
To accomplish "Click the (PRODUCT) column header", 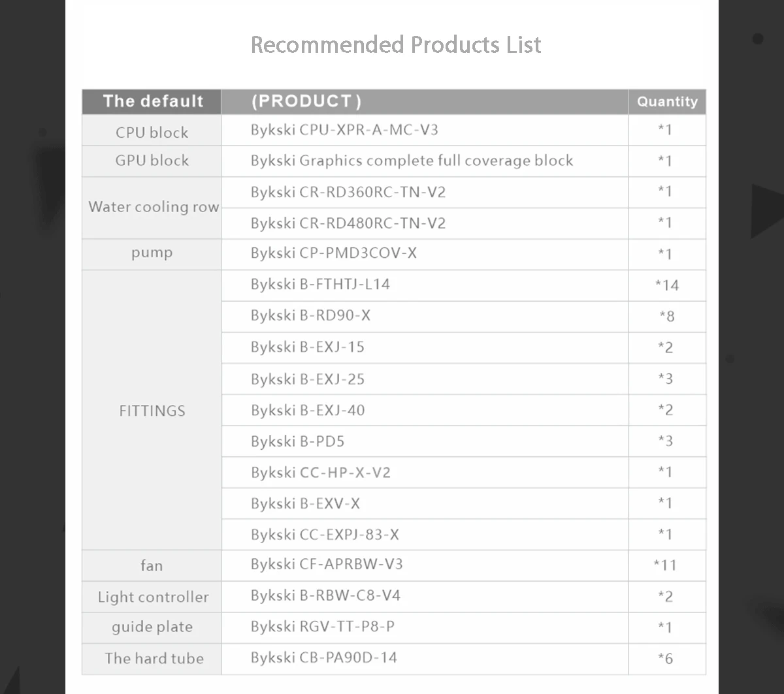I will coord(425,102).
